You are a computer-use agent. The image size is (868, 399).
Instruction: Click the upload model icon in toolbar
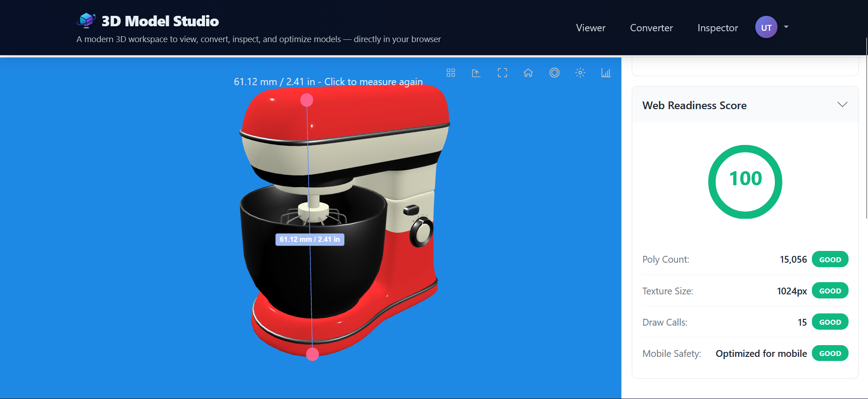click(476, 73)
